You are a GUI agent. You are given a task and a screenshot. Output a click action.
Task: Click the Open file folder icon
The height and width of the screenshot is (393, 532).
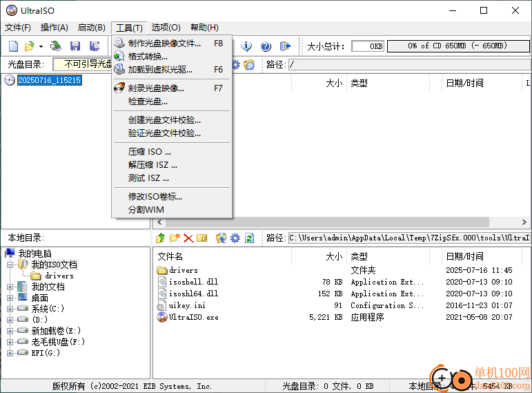(x=30, y=46)
